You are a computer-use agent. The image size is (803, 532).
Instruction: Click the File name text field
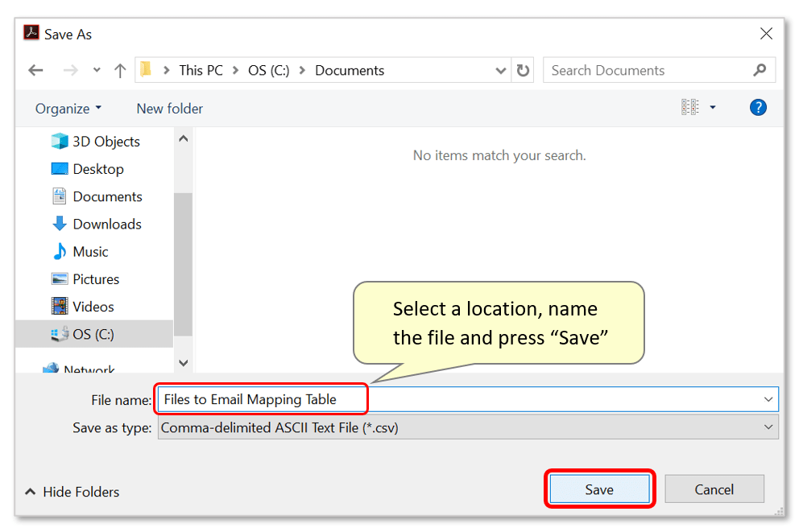468,399
